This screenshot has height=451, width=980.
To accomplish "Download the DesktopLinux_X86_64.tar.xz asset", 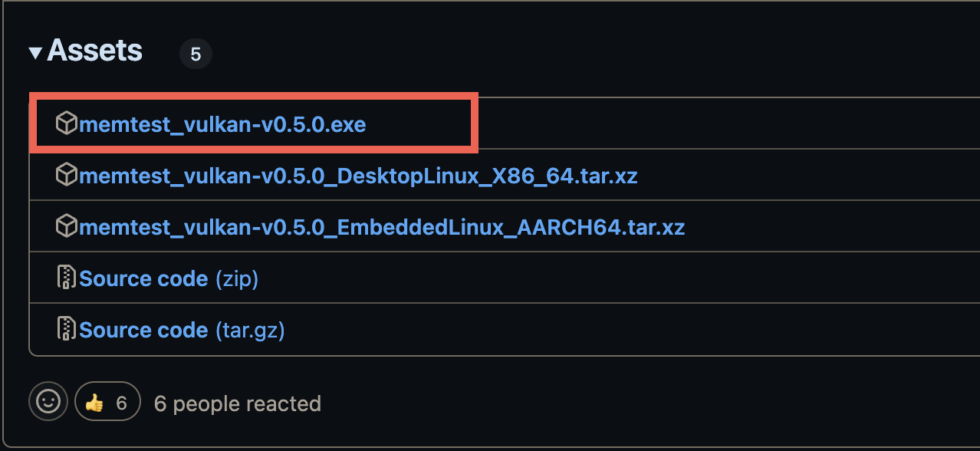I will [358, 176].
